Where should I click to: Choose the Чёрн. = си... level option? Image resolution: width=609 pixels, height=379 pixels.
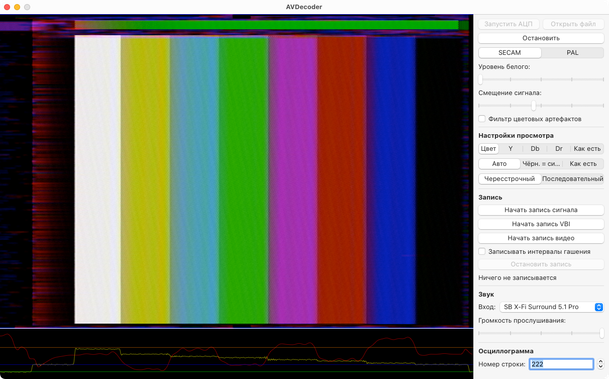[541, 164]
